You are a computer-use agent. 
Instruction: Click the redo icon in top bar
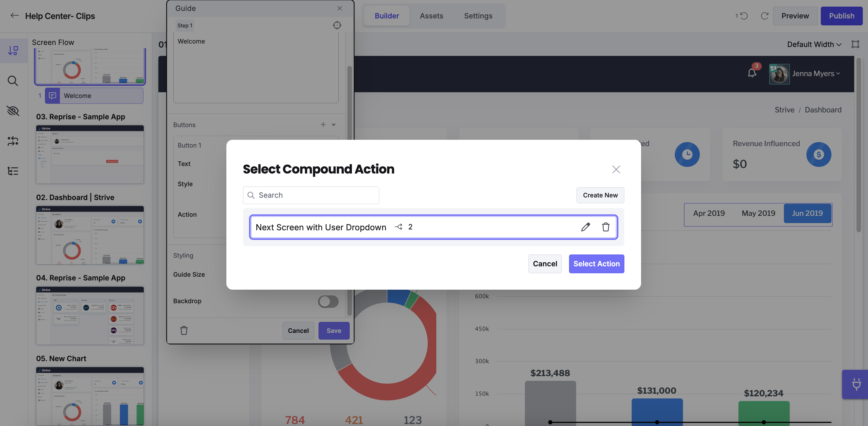click(765, 16)
